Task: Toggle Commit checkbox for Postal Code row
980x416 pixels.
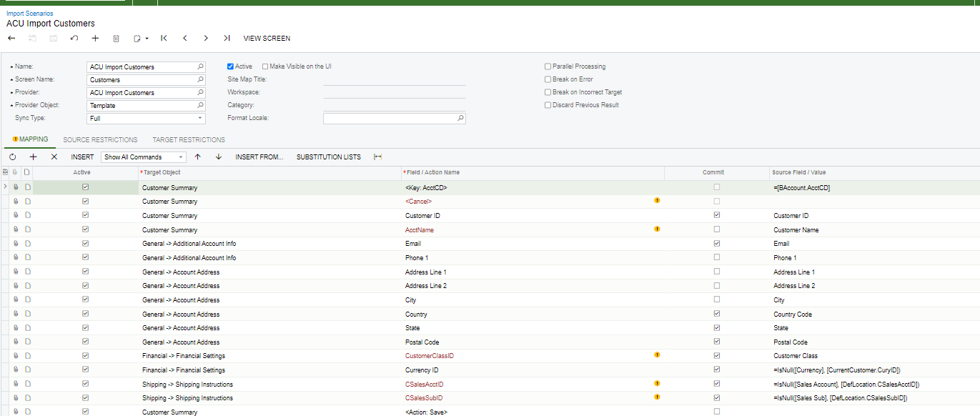Action: [717, 342]
